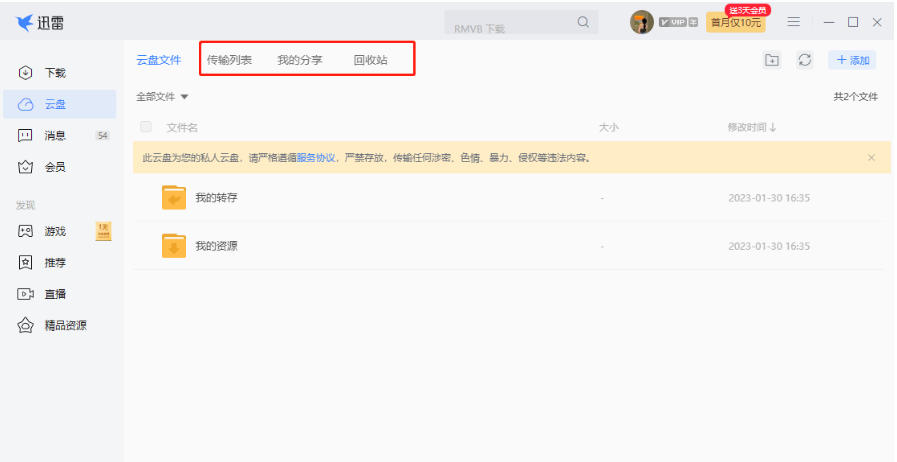Click the download arrow icon beside 下载

point(25,73)
